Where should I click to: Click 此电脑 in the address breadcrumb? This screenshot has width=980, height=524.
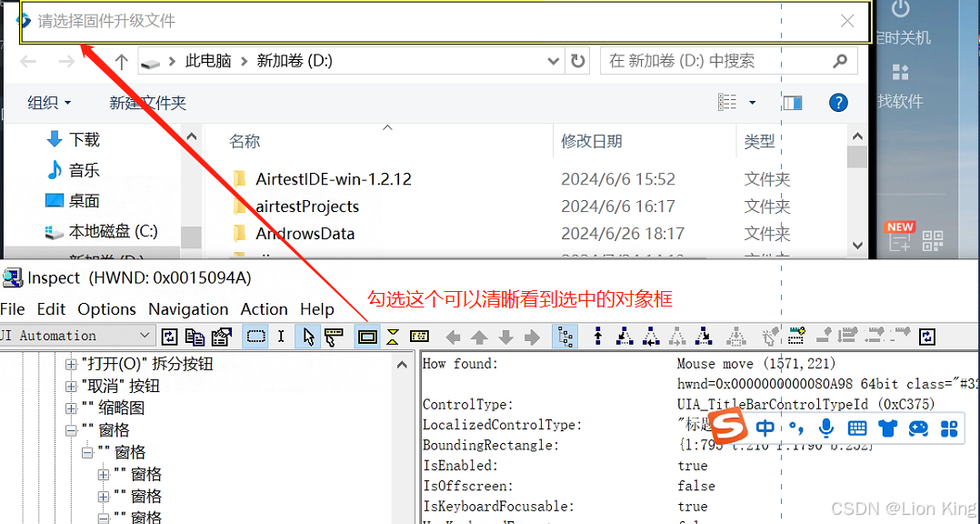pos(208,61)
